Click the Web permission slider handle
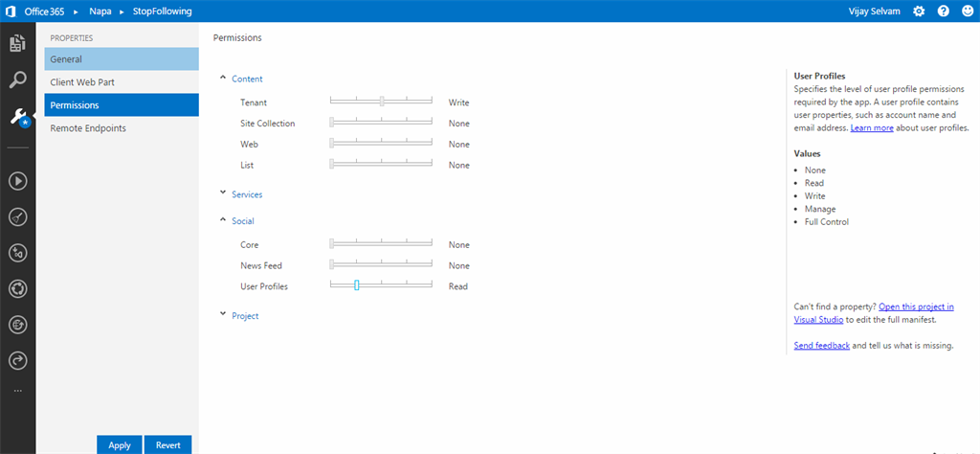The height and width of the screenshot is (454, 980). [x=331, y=144]
